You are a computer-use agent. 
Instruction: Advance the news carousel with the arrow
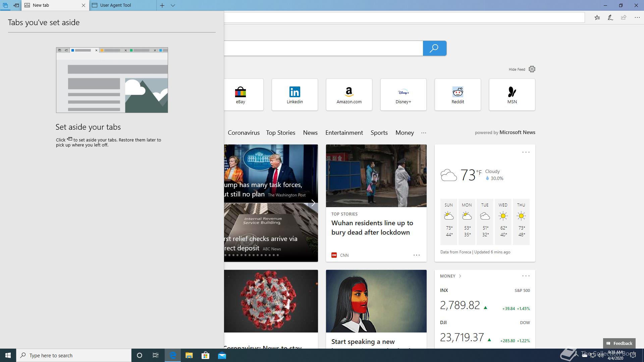[x=313, y=203]
